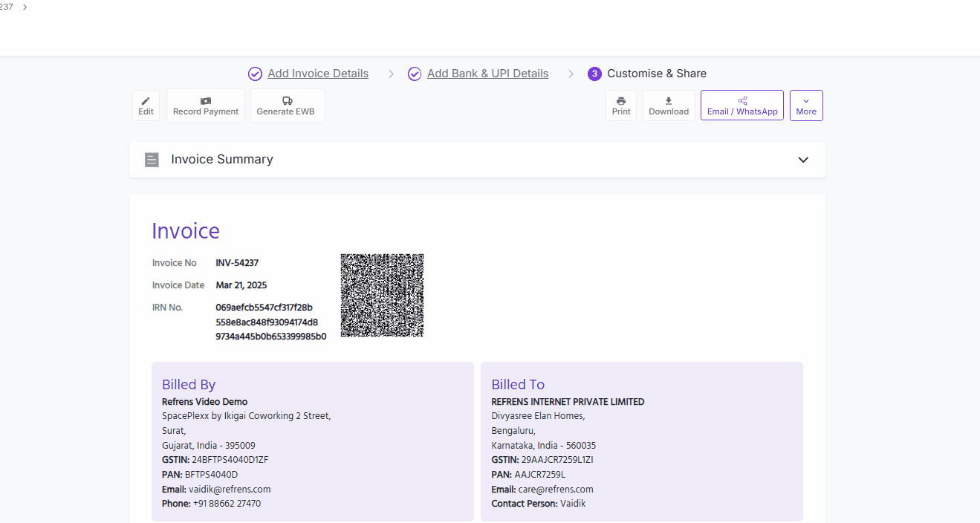The height and width of the screenshot is (523, 980).
Task: Share via Email / WhatsApp
Action: click(742, 105)
